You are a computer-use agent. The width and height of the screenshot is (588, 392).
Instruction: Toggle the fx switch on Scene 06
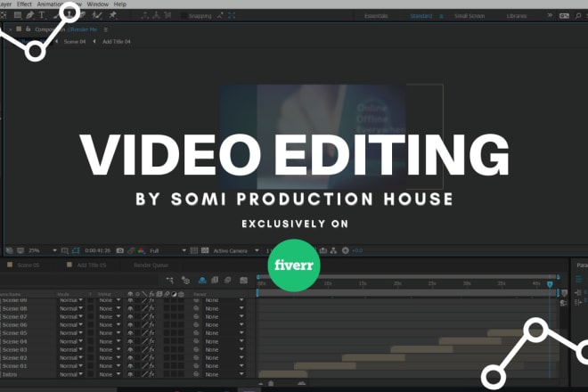tap(151, 325)
